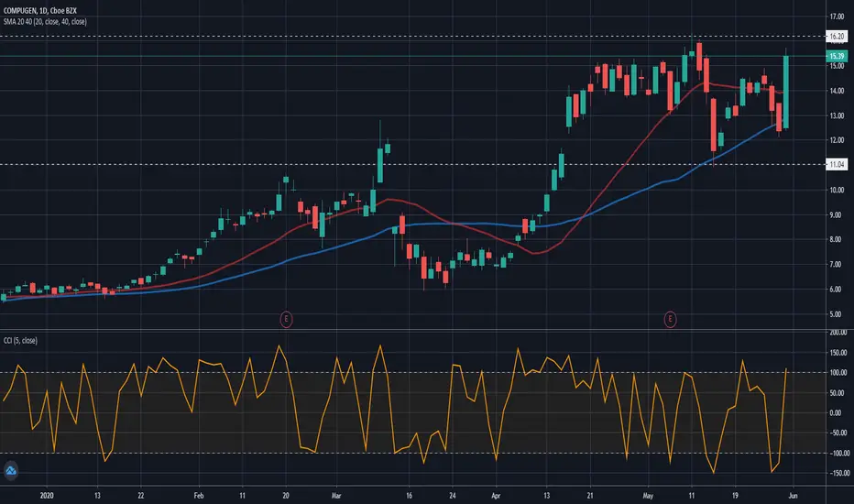Click the 15.39 current price label
Image resolution: width=854 pixels, height=504 pixels.
point(837,56)
